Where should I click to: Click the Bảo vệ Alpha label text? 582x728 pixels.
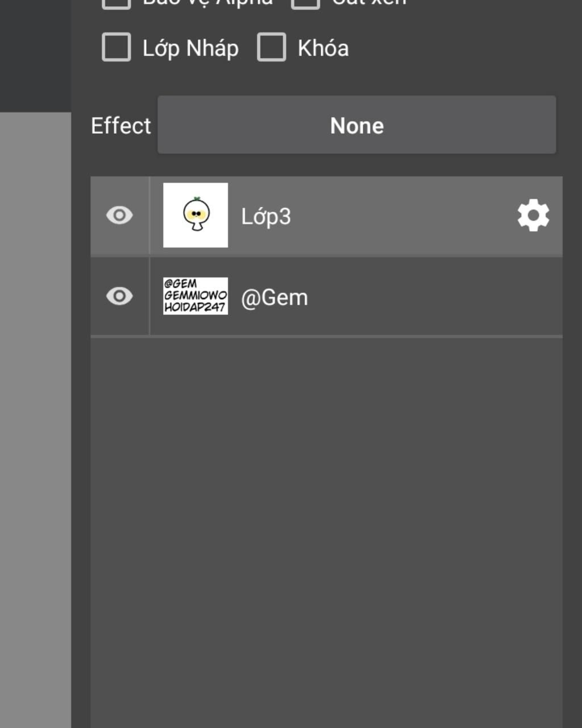tap(207, 3)
